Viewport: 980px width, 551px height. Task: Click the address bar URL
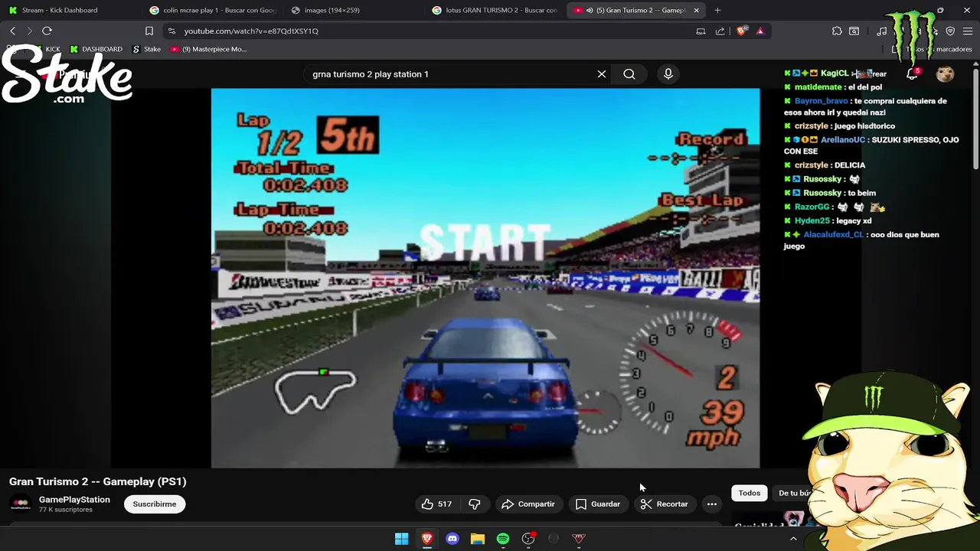point(251,31)
